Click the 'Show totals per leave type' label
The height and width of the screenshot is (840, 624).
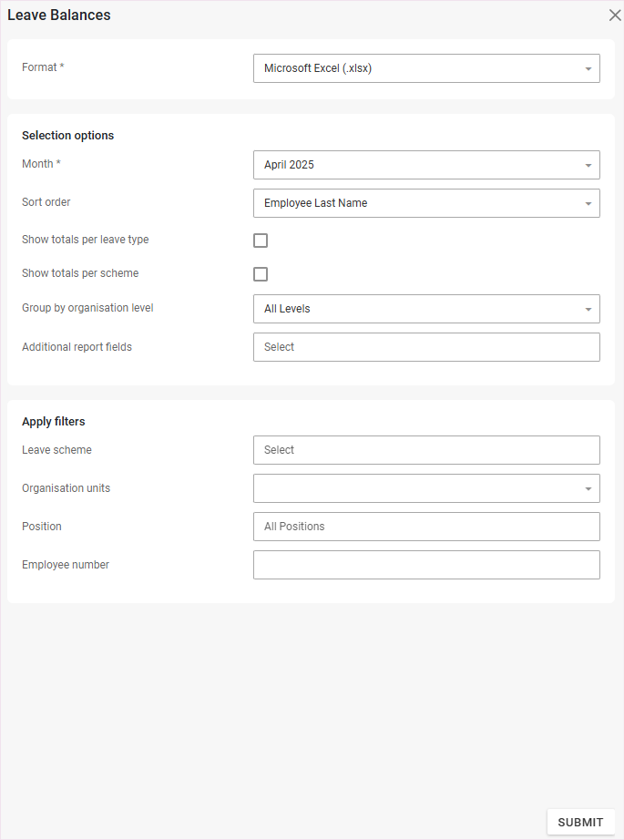[85, 240]
